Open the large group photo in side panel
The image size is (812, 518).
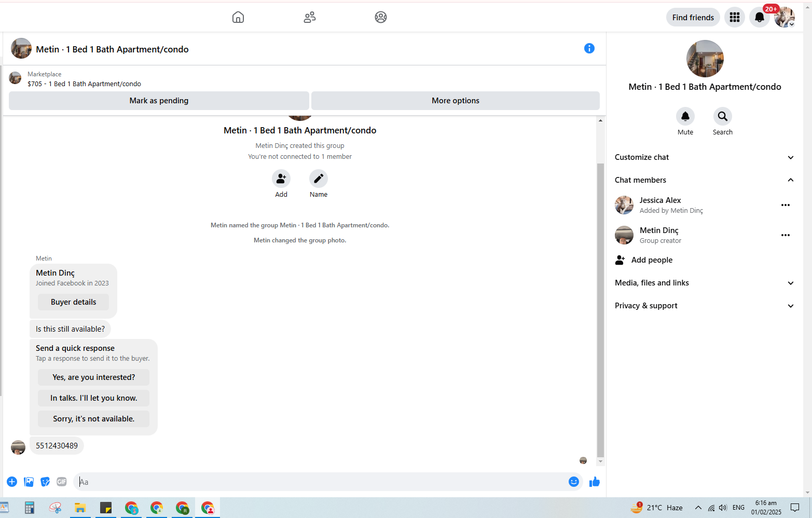point(705,59)
